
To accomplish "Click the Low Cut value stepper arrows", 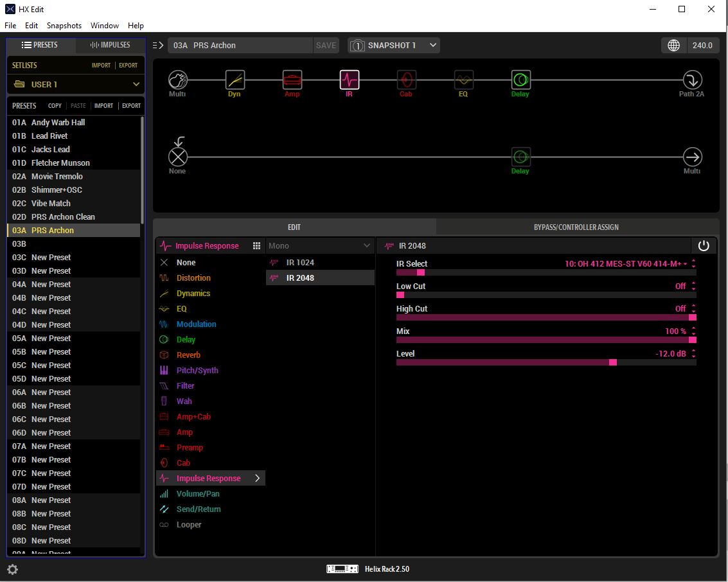I will click(693, 287).
